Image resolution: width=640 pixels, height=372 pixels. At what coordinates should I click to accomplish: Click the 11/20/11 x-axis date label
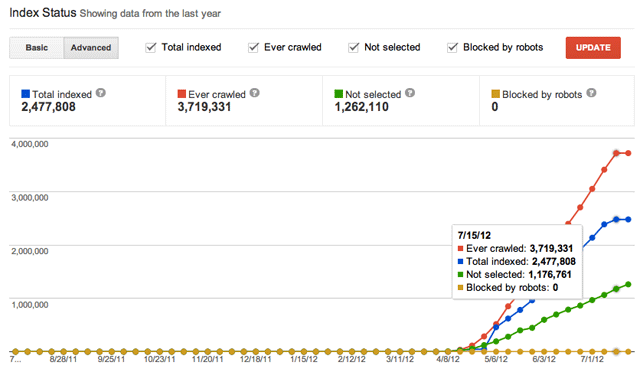pyautogui.click(x=208, y=359)
